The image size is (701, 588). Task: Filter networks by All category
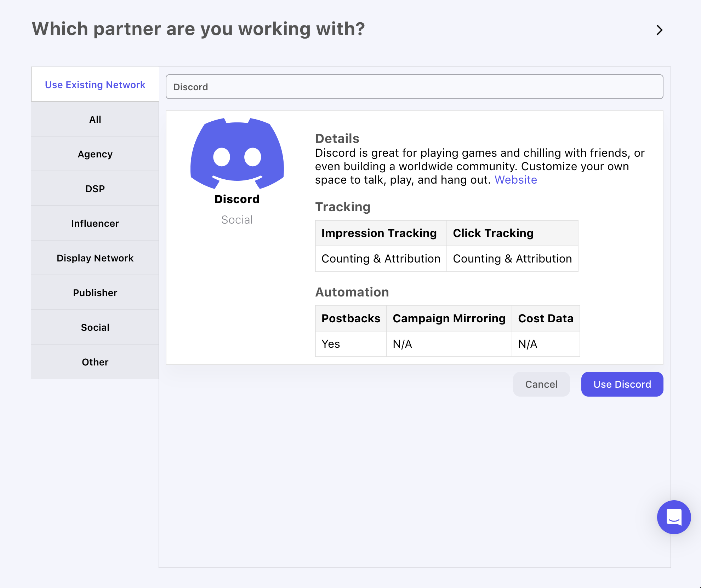pyautogui.click(x=95, y=120)
